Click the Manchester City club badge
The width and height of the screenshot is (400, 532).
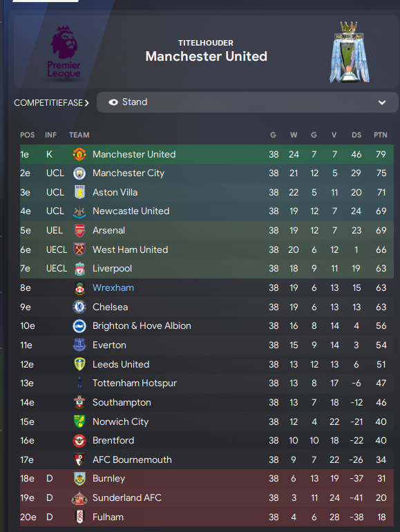(79, 173)
